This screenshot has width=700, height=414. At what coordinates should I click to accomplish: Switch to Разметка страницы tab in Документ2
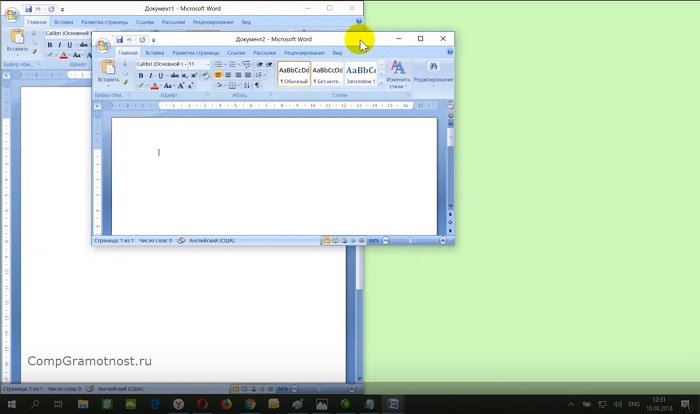tap(196, 53)
